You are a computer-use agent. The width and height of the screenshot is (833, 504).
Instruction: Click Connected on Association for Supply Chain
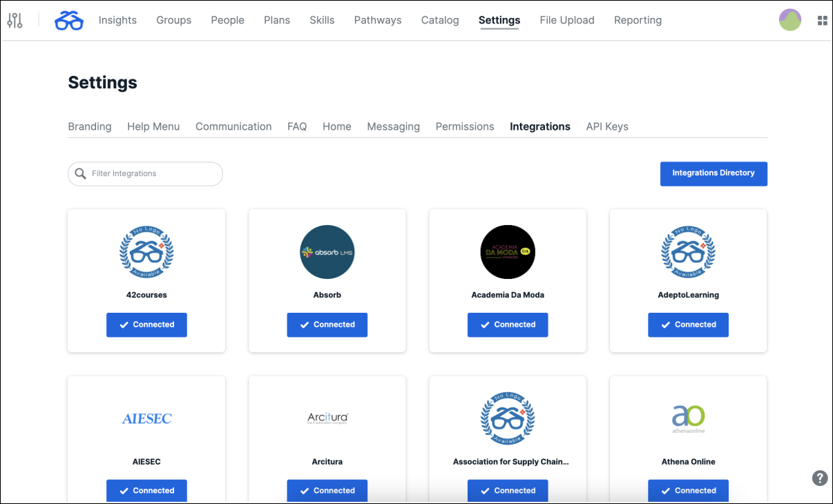pyautogui.click(x=508, y=490)
